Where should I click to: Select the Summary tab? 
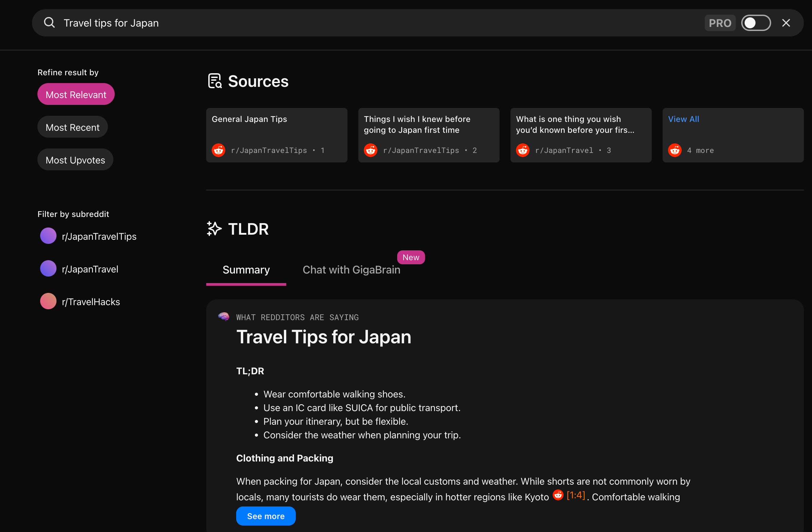point(246,270)
